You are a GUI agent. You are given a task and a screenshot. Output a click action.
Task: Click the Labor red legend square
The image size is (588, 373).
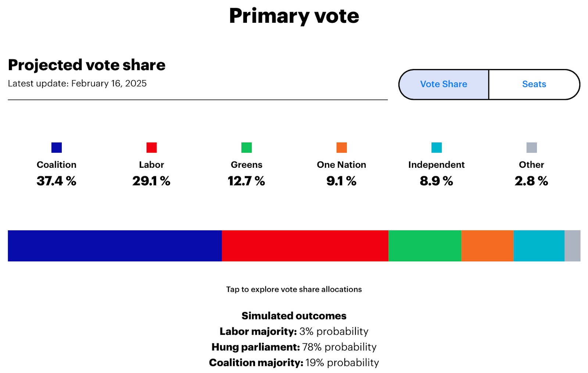click(x=151, y=148)
